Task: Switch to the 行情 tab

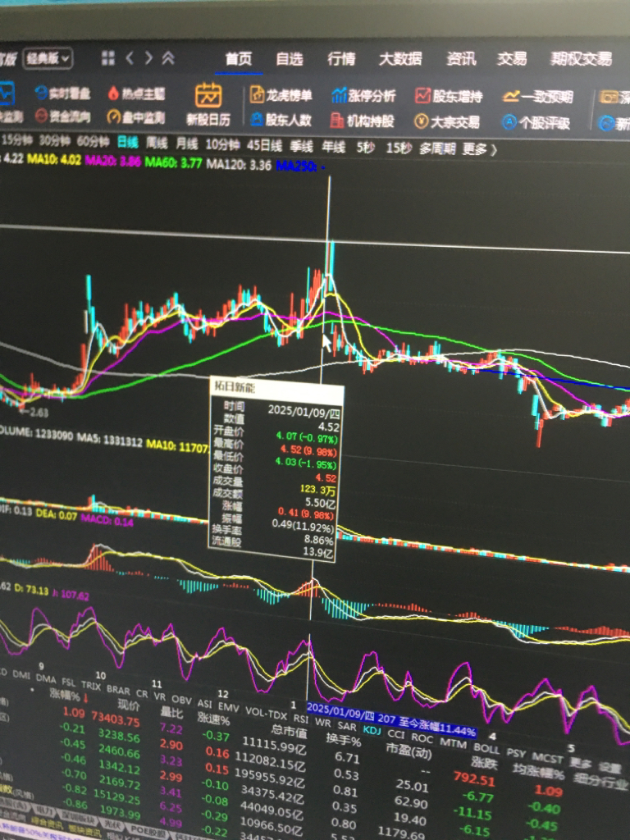Action: pyautogui.click(x=341, y=58)
